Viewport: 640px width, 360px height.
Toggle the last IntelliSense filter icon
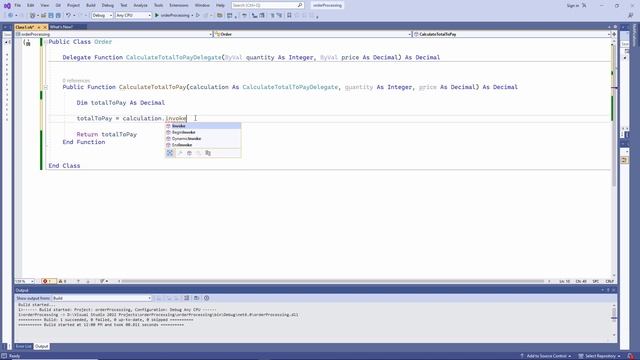[208, 153]
